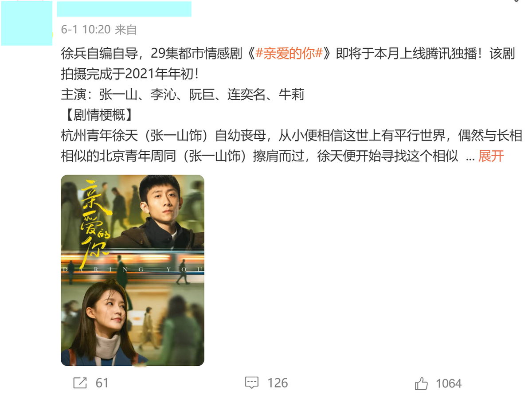Image resolution: width=532 pixels, height=399 pixels.
Task: Click the like count 1064
Action: pos(449,383)
